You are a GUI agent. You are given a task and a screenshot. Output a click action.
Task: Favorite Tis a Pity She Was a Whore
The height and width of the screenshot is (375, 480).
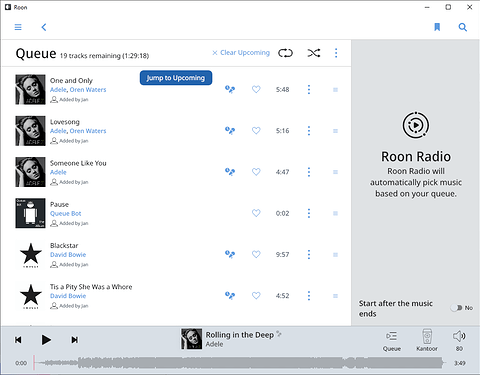point(256,296)
